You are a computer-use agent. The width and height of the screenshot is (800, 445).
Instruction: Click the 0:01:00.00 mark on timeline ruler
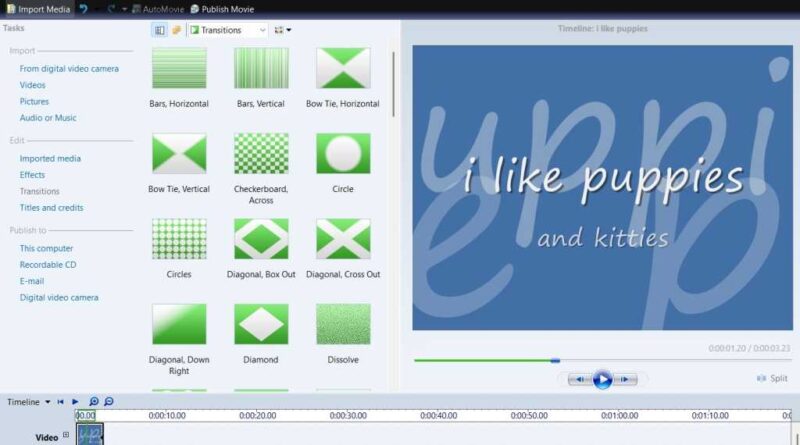pos(619,415)
